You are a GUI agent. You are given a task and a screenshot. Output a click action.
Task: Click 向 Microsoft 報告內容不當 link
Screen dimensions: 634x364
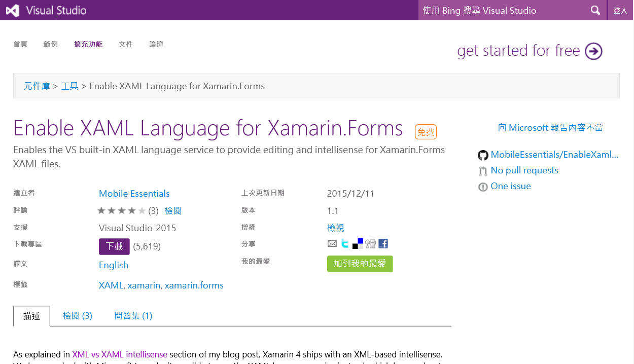click(x=550, y=128)
